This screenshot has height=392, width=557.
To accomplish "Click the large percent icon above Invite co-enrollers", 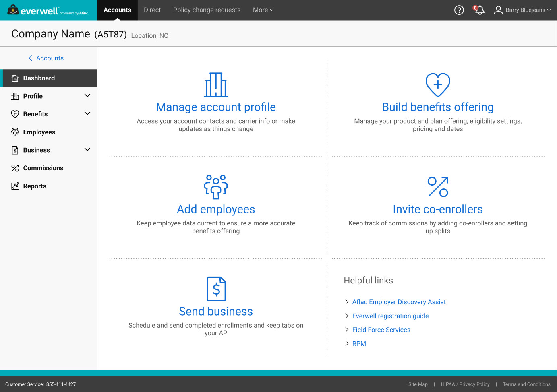I will (438, 187).
